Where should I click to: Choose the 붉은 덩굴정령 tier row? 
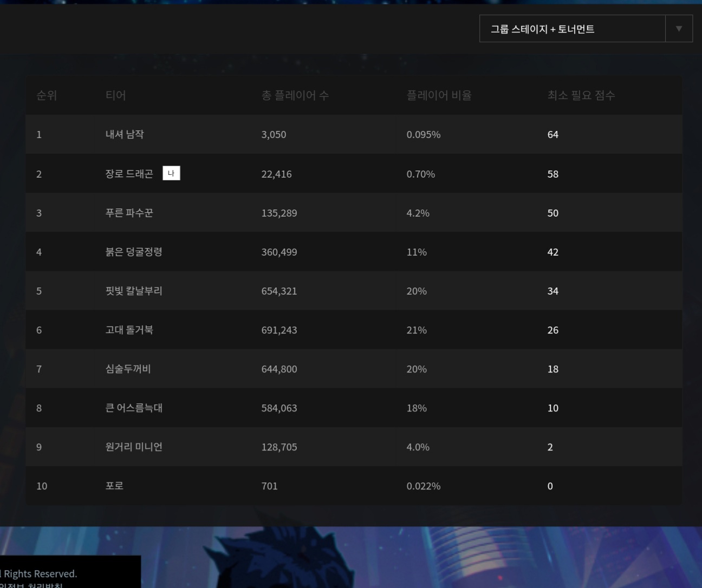click(134, 252)
